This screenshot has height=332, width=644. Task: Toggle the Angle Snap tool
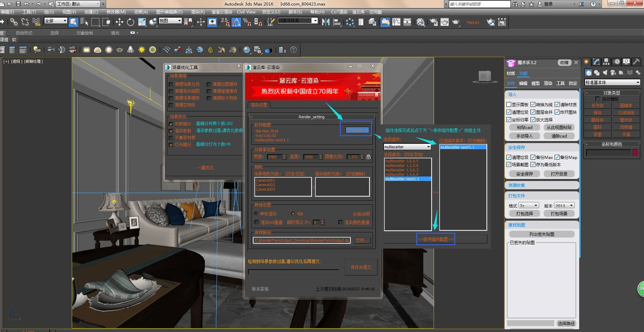pyautogui.click(x=236, y=22)
